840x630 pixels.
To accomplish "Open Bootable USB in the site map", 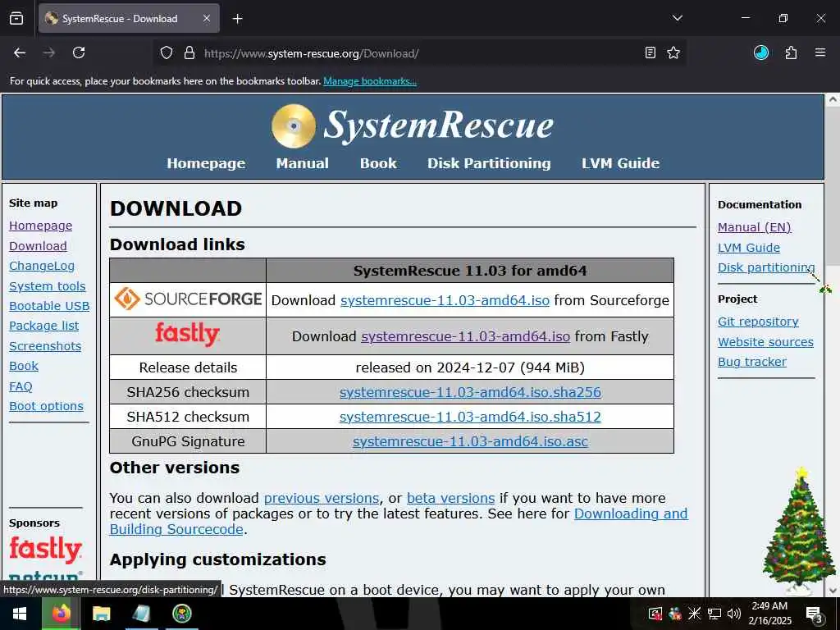I will (x=49, y=306).
